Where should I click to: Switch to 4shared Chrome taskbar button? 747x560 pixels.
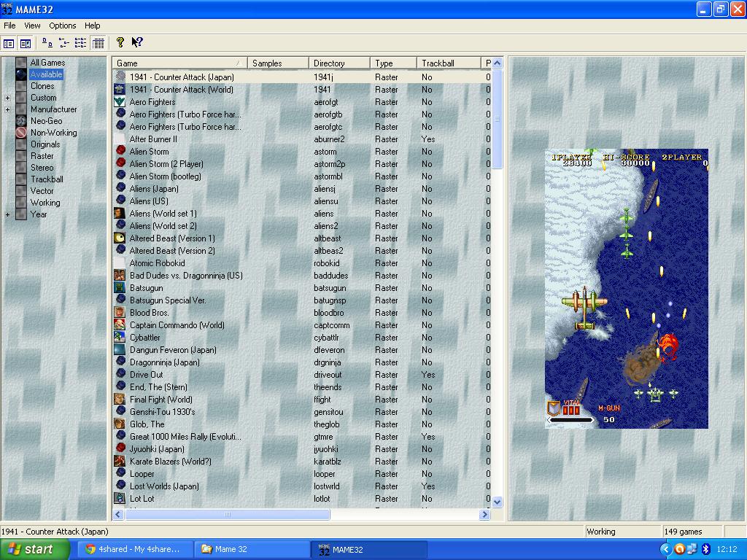135,550
